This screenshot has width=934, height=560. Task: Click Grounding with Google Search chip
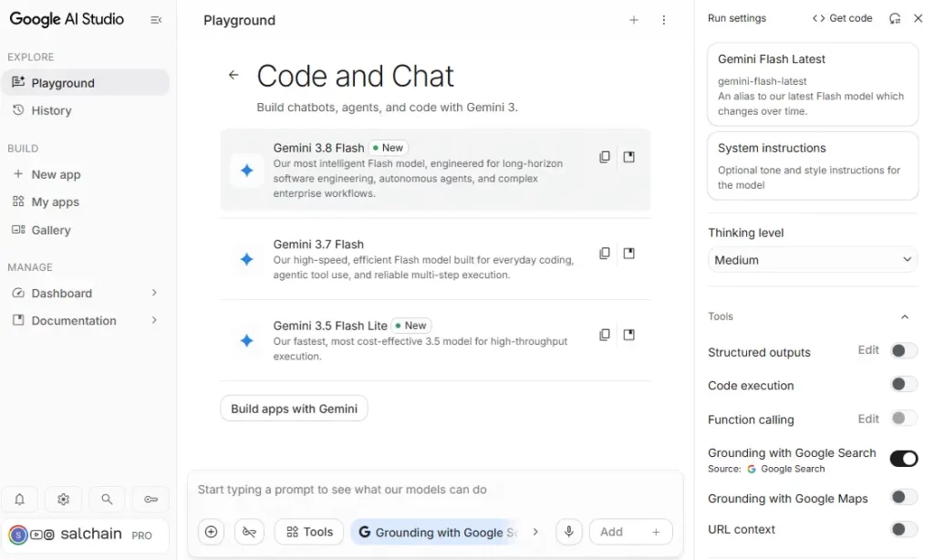point(437,532)
